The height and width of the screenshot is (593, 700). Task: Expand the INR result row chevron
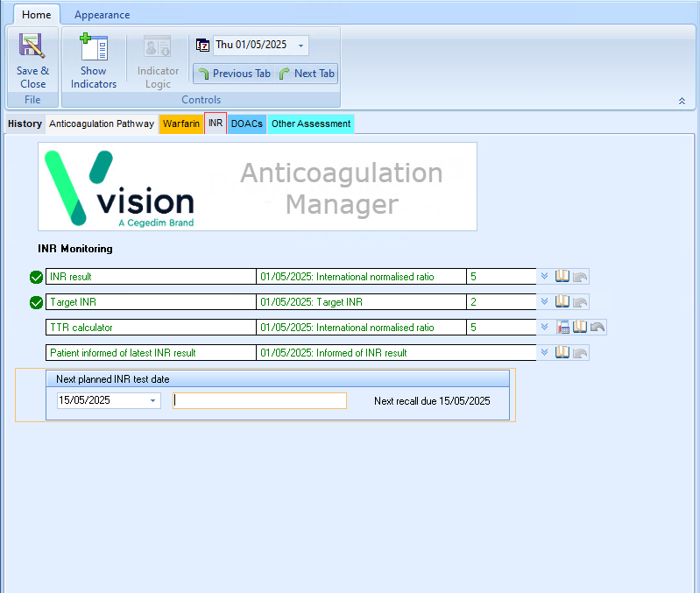pos(544,276)
